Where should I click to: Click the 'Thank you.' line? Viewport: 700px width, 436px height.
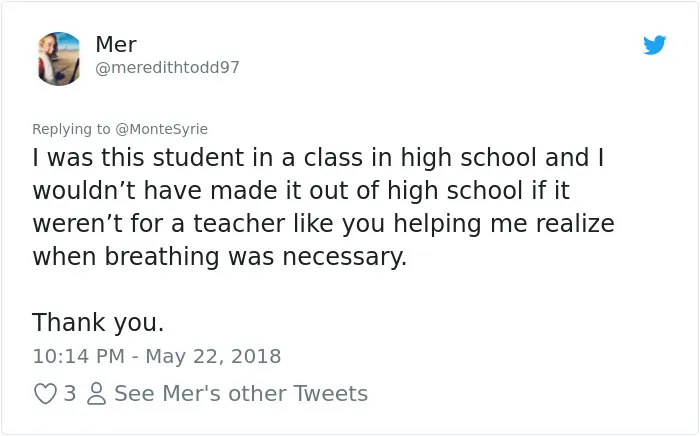click(98, 322)
